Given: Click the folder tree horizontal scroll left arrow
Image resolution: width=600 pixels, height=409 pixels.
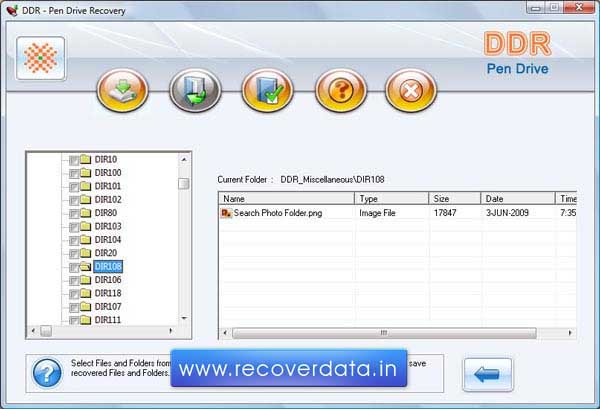Looking at the screenshot, I should click(33, 331).
